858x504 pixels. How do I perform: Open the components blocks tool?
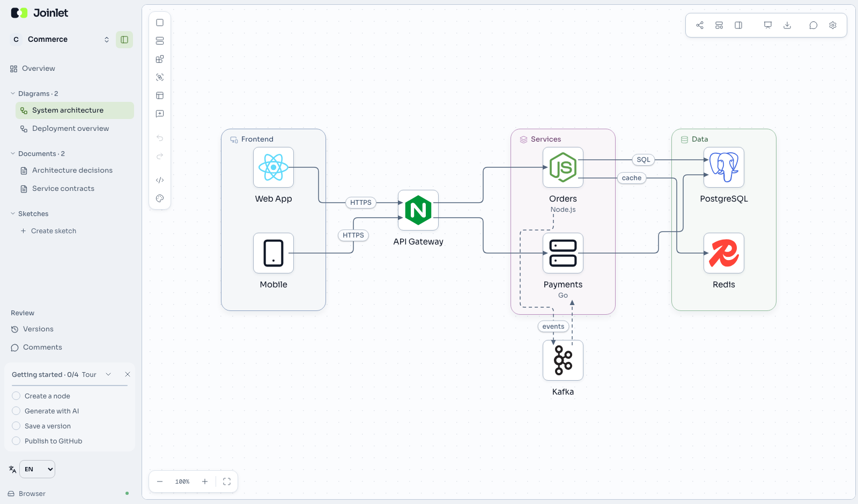(x=160, y=59)
